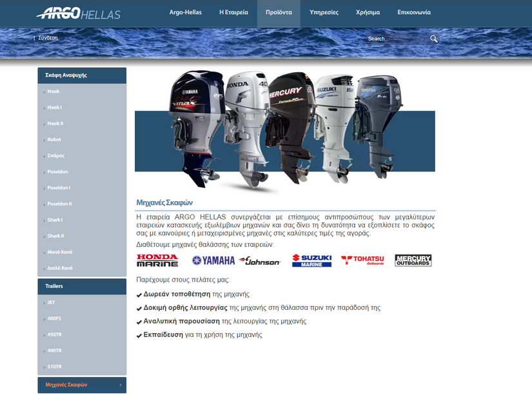Click the search magnifier icon
The image size is (532, 395).
[434, 39]
